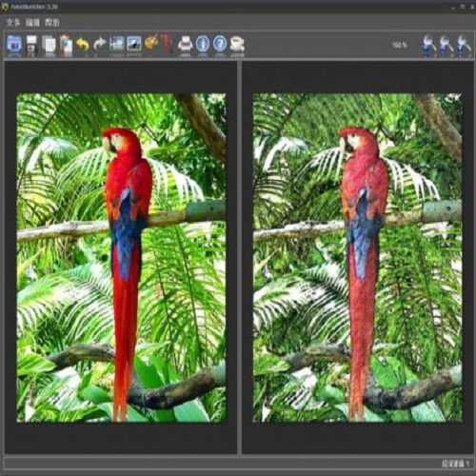Add text with the red T icon

pyautogui.click(x=167, y=44)
